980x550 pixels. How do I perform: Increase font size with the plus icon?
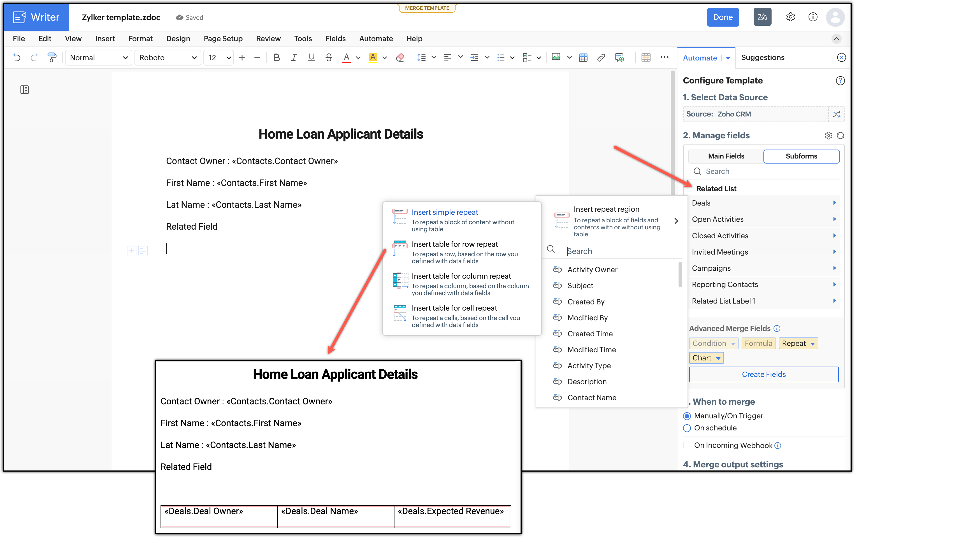click(242, 57)
